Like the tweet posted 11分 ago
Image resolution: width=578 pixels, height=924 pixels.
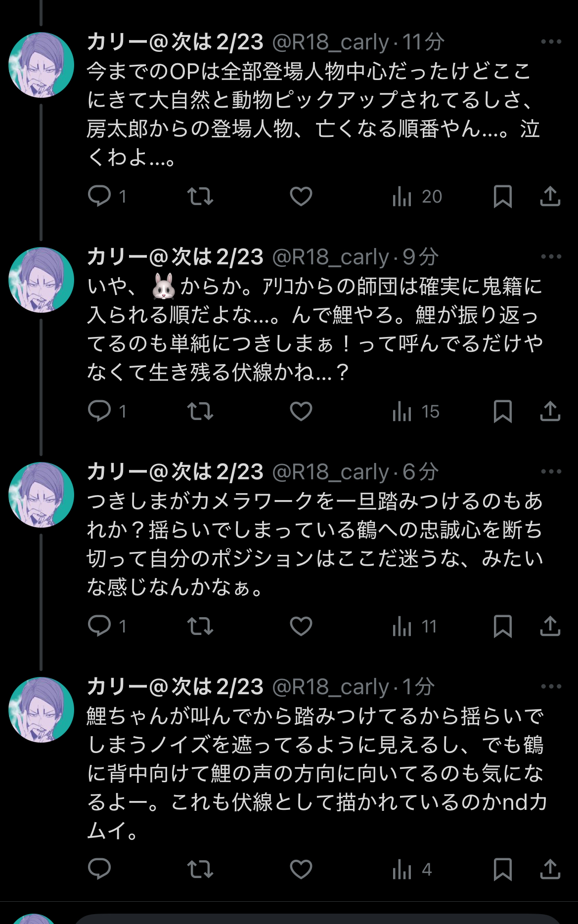301,196
